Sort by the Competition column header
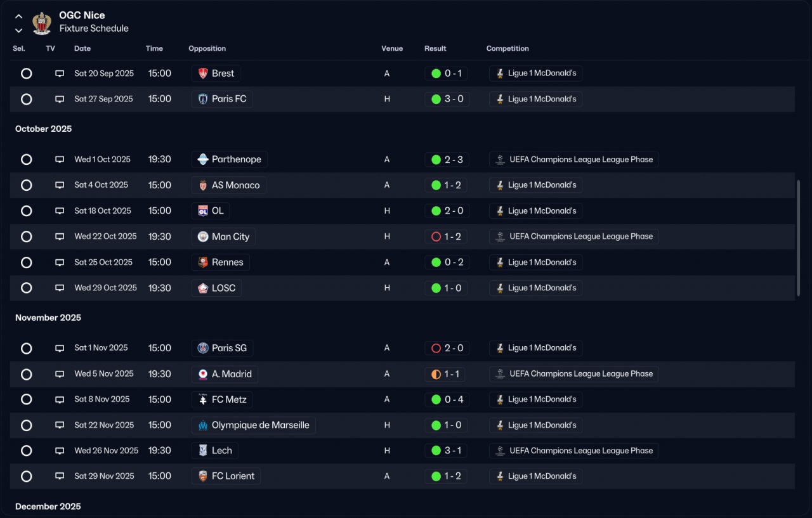This screenshot has width=812, height=518. 507,49
